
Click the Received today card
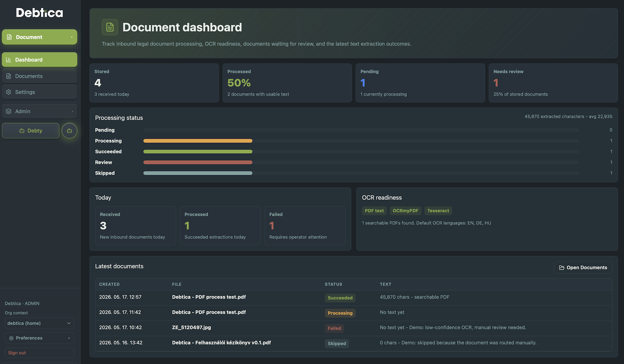[x=136, y=226]
